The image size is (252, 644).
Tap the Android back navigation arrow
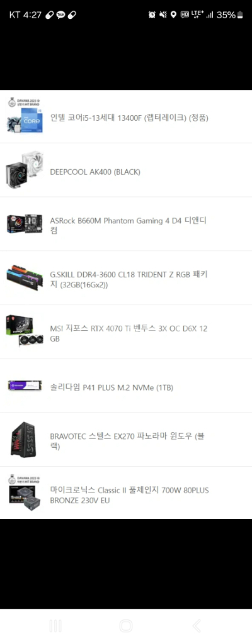197,626
